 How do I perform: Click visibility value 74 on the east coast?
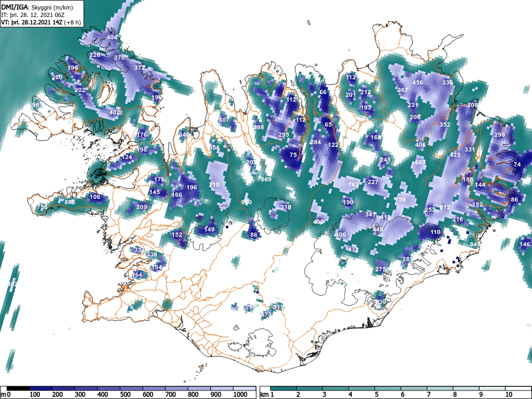tap(517, 164)
